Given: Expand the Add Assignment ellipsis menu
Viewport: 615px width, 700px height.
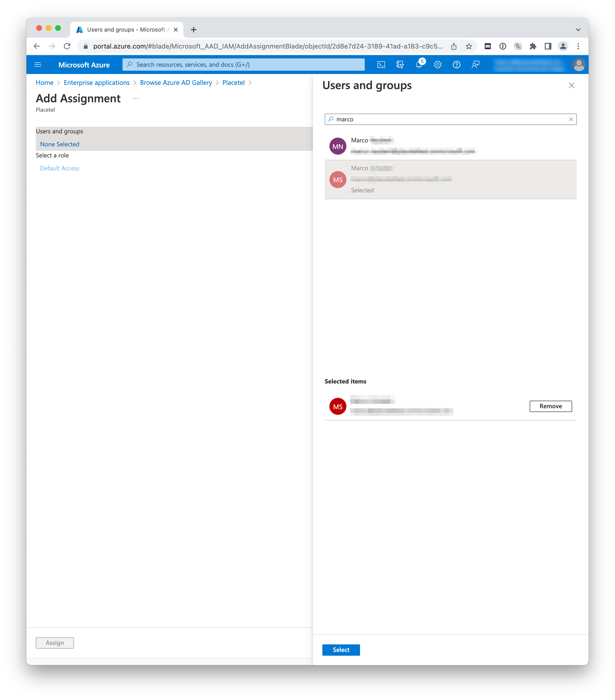Looking at the screenshot, I should click(135, 99).
